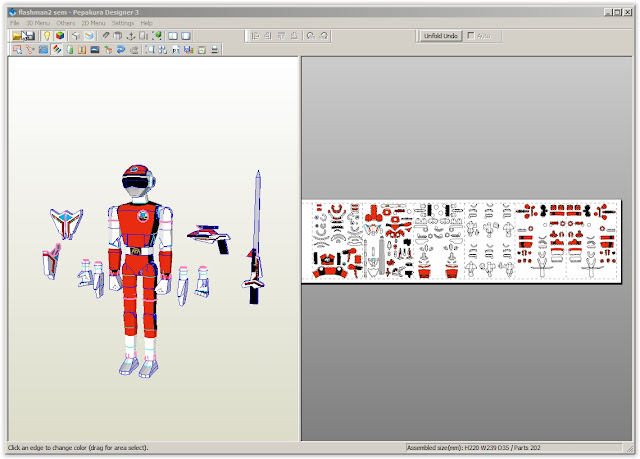Image resolution: width=640 pixels, height=459 pixels.
Task: Click the rotate clockwise icon
Action: pyautogui.click(x=324, y=36)
